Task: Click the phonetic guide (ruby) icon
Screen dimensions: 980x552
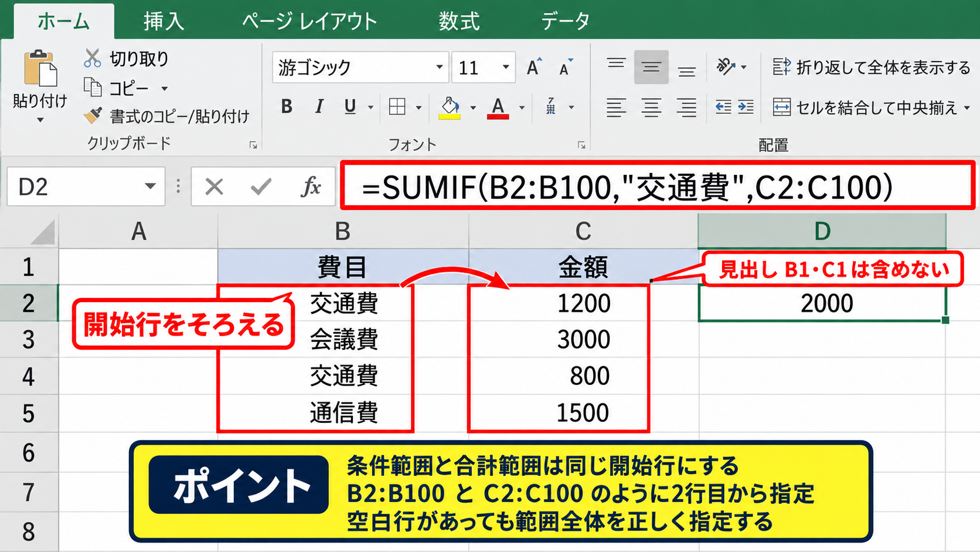Action: [x=551, y=106]
